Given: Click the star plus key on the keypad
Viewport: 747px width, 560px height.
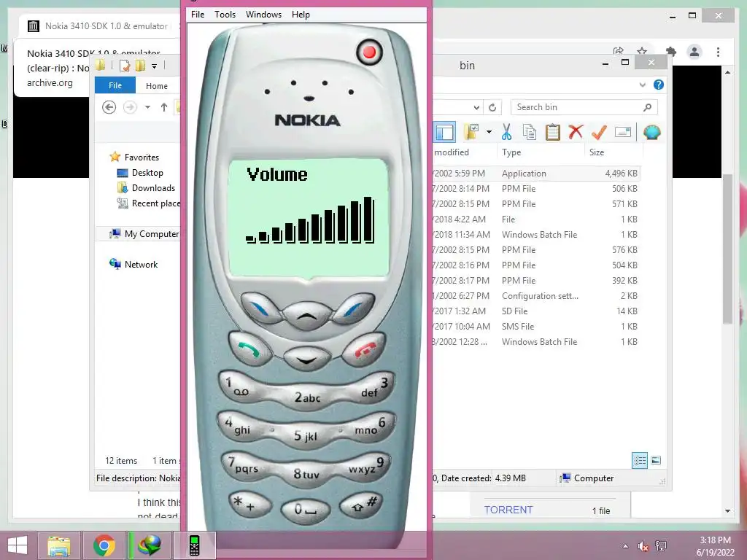Looking at the screenshot, I should coord(250,505).
